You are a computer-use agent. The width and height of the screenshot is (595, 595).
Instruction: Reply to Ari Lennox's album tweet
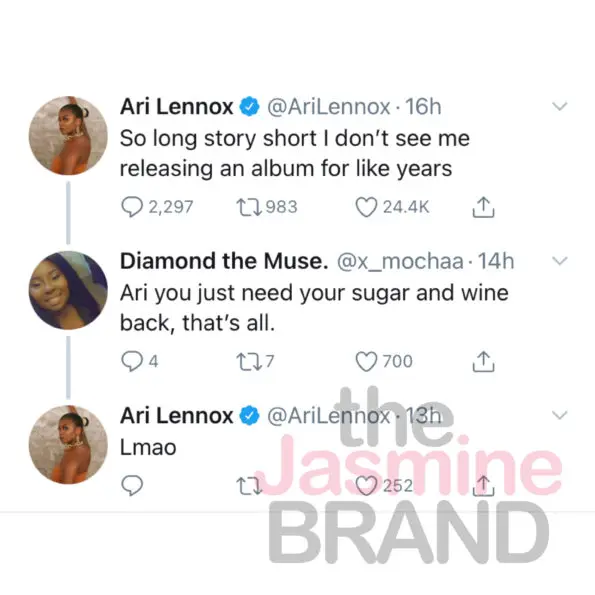132,207
